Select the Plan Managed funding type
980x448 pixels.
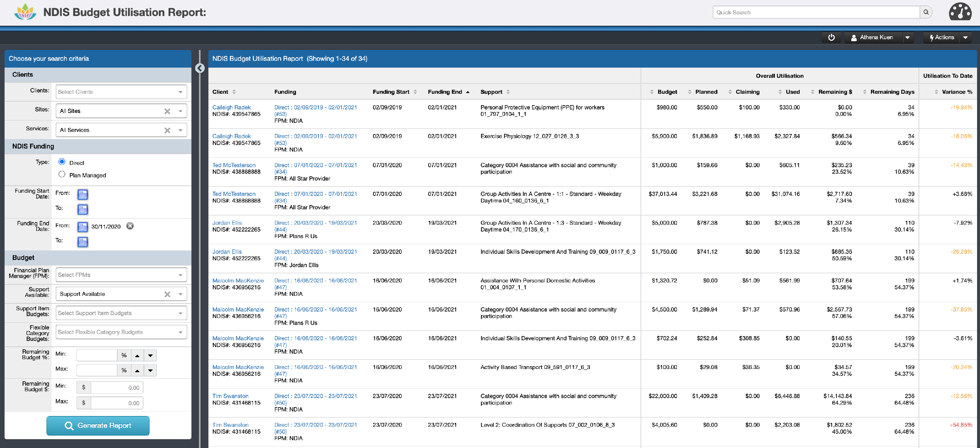(62, 174)
